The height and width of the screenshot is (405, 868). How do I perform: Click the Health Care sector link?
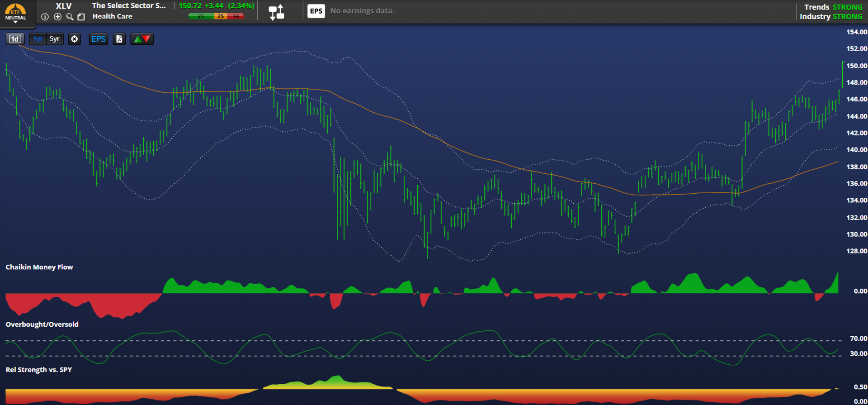tap(112, 16)
